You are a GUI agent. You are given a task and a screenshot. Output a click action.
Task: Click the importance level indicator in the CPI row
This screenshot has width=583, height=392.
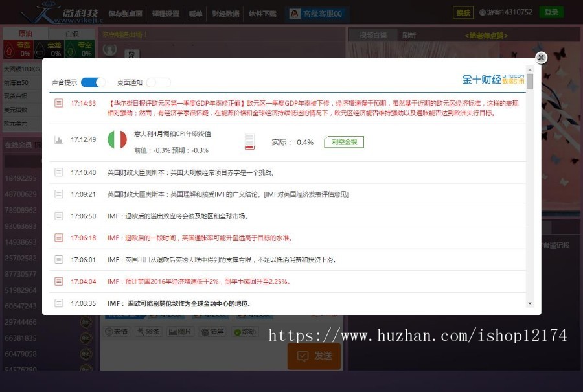pos(249,142)
